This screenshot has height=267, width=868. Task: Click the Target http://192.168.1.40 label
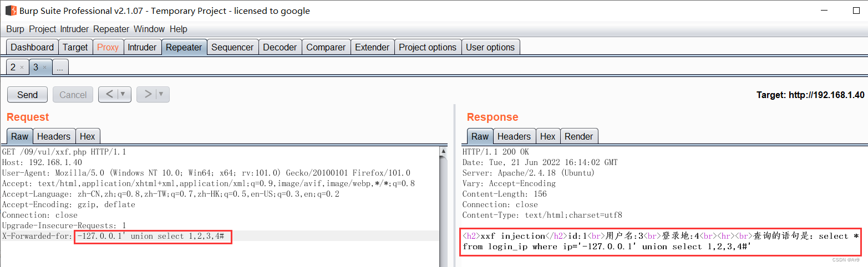pyautogui.click(x=810, y=95)
